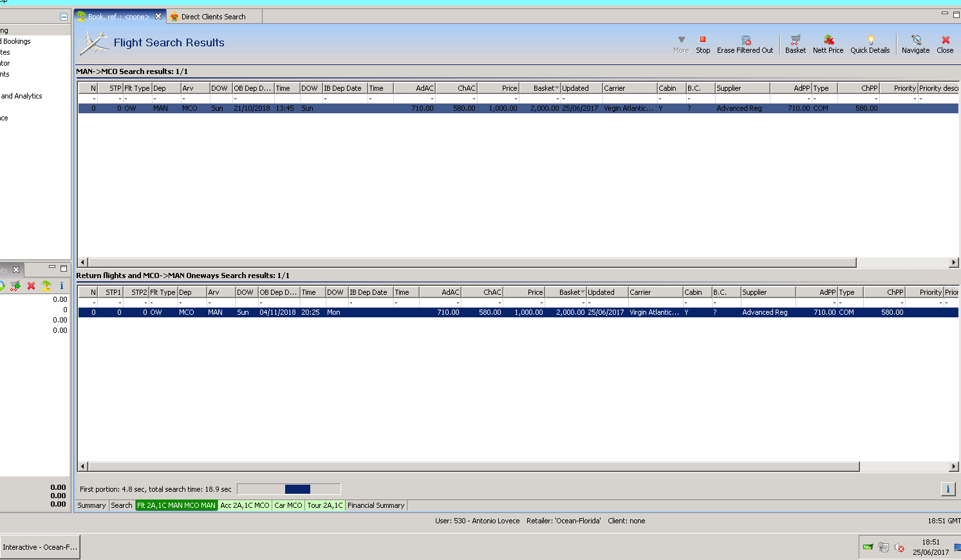Image resolution: width=961 pixels, height=560 pixels.
Task: Click the OB Dep D... column header in return table
Action: (x=279, y=292)
